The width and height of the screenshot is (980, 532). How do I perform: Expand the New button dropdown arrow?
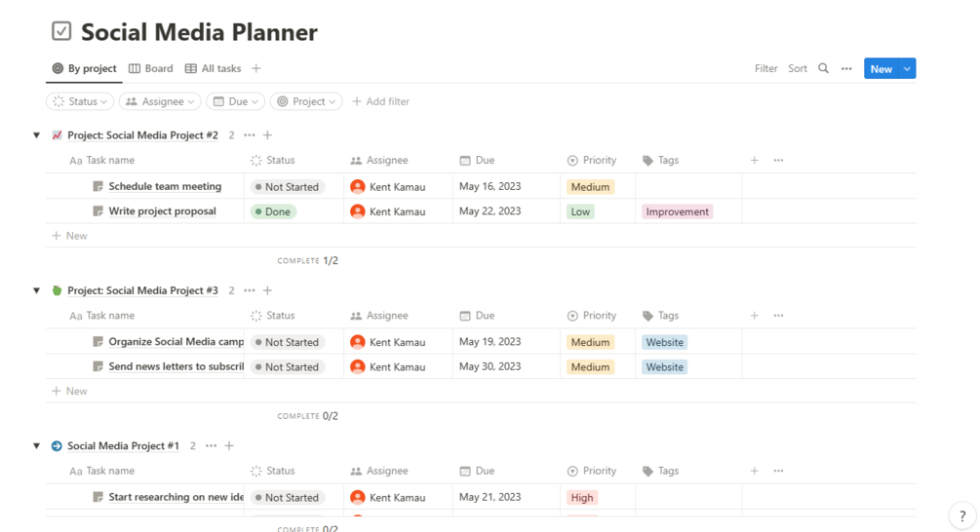[907, 68]
